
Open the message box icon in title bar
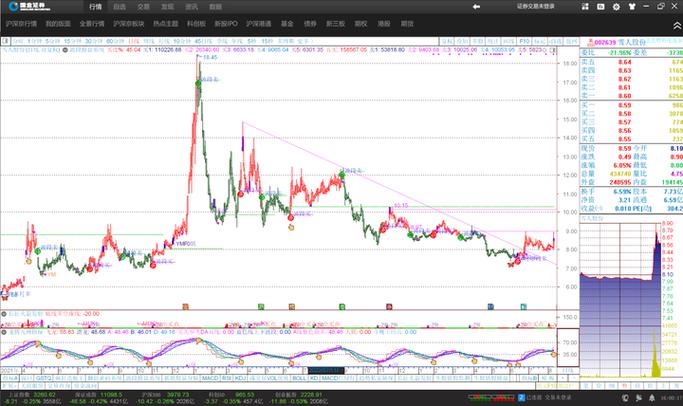[601, 7]
